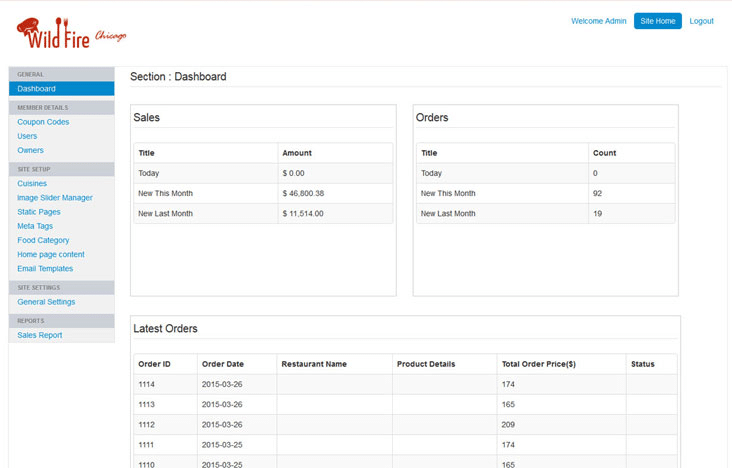Viewport: 732px width, 468px height.
Task: Open General Settings
Action: pos(46,302)
